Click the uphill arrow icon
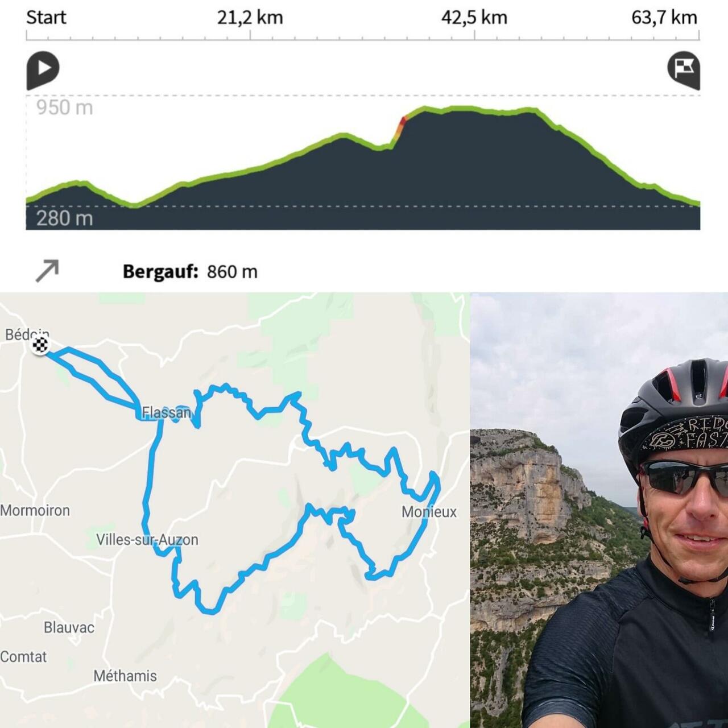 [47, 271]
